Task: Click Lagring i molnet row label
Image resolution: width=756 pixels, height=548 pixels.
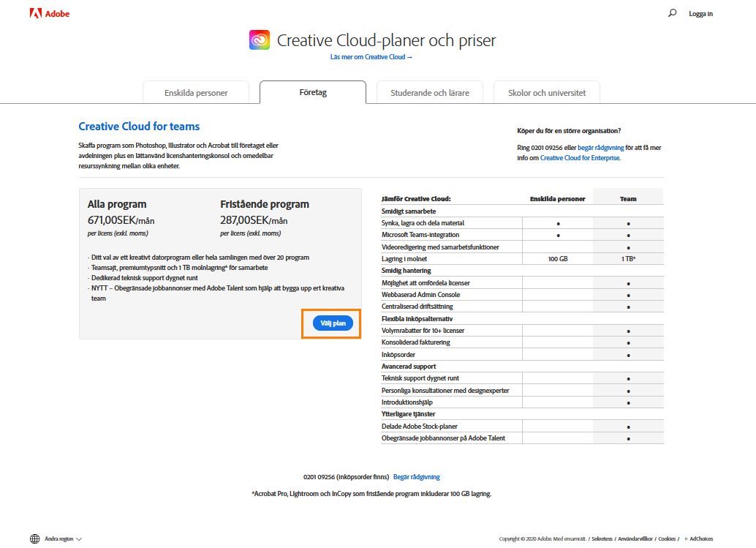Action: 404,259
